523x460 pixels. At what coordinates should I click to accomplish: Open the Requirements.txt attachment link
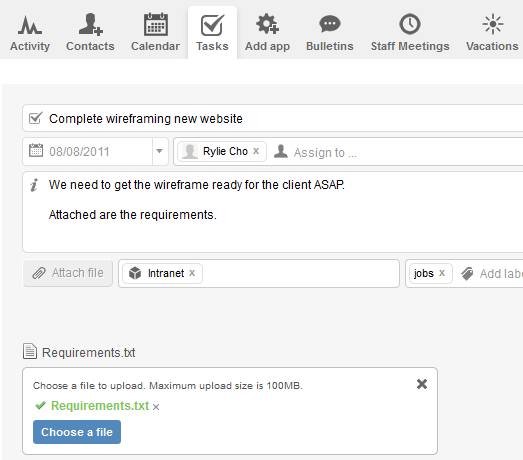click(88, 353)
